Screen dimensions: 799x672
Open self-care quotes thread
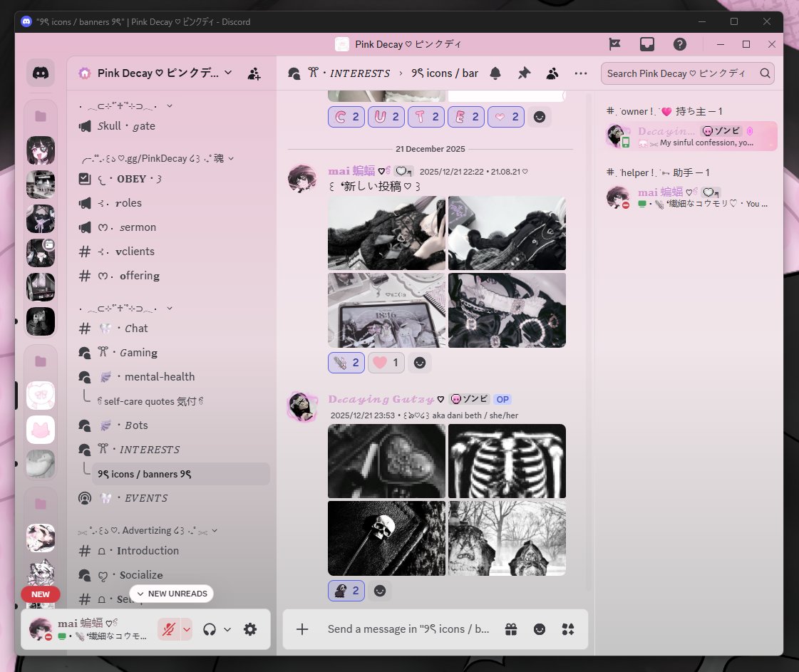181,401
